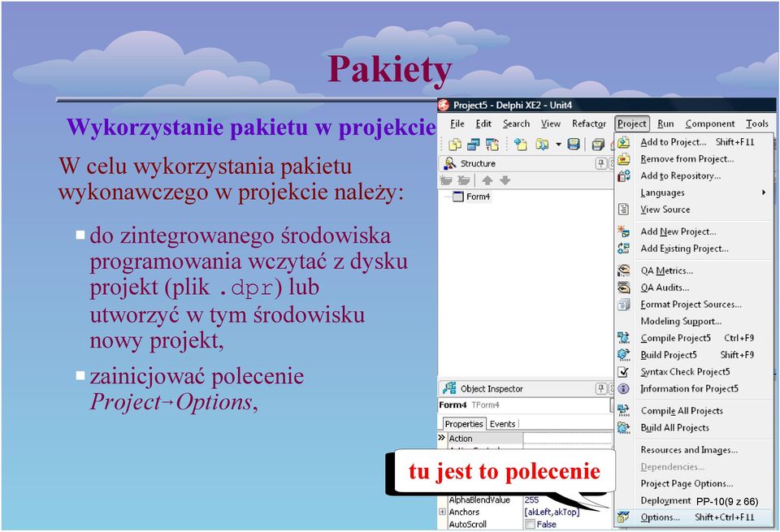This screenshot has height=532, width=780.
Task: Click the QA Metrics menu icon
Action: (623, 270)
